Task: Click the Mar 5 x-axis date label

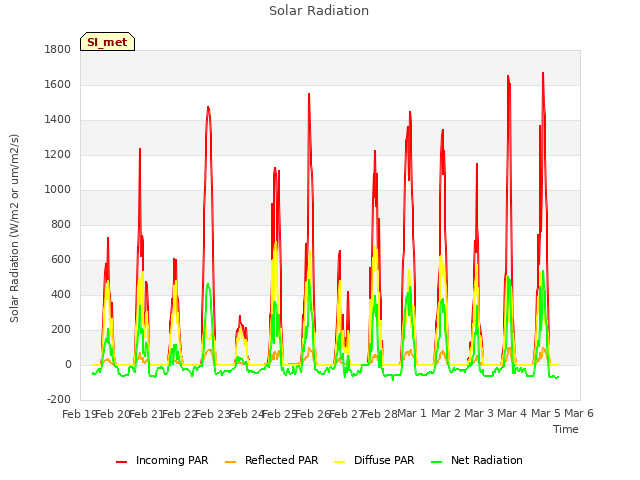Action: 546,413
